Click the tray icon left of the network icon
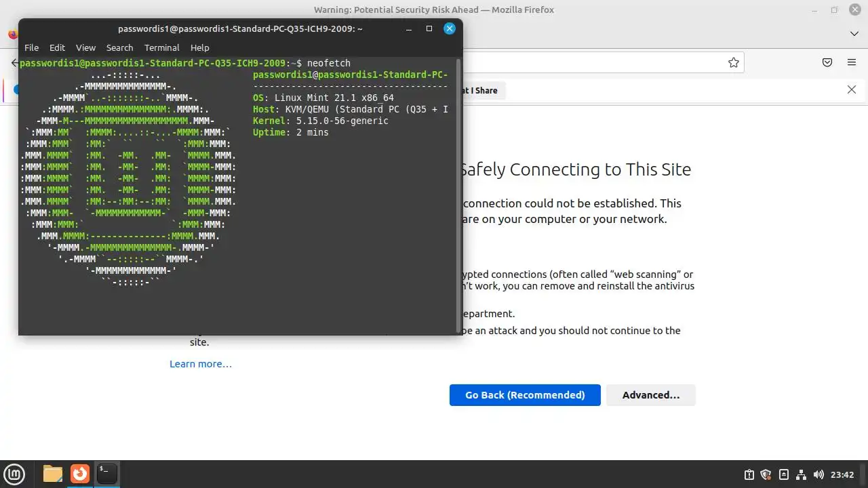This screenshot has width=868, height=488. click(x=784, y=474)
